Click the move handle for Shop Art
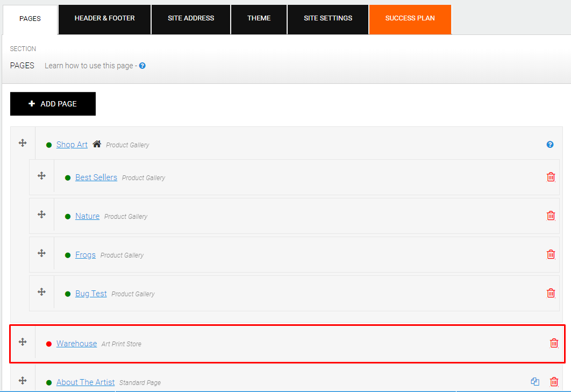The image size is (571, 392). pyautogui.click(x=23, y=143)
